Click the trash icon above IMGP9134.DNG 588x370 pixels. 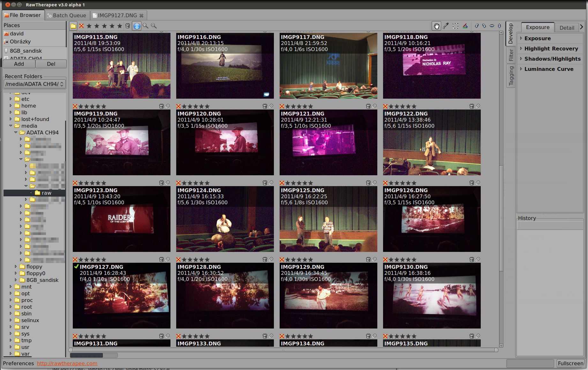[368, 336]
